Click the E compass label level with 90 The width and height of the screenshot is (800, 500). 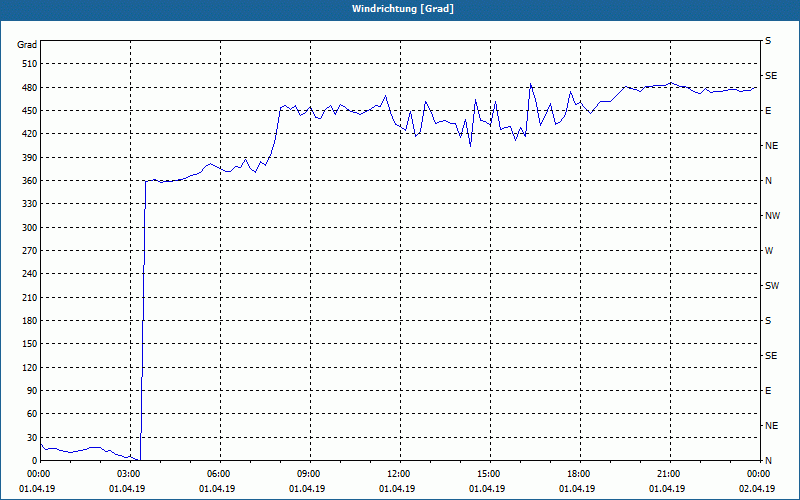coord(768,391)
